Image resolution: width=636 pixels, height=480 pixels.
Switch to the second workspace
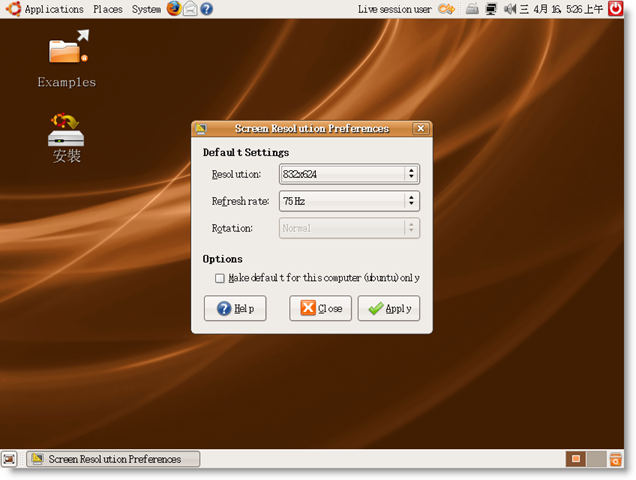click(x=596, y=459)
